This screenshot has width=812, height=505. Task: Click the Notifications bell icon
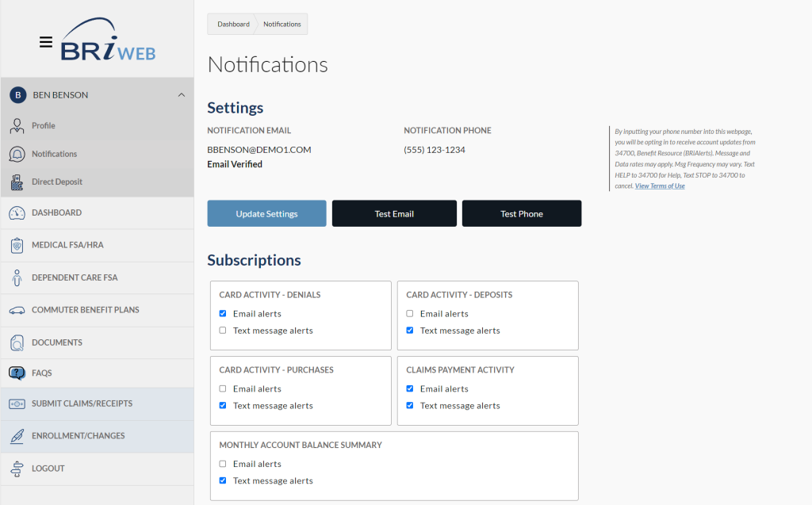click(17, 154)
